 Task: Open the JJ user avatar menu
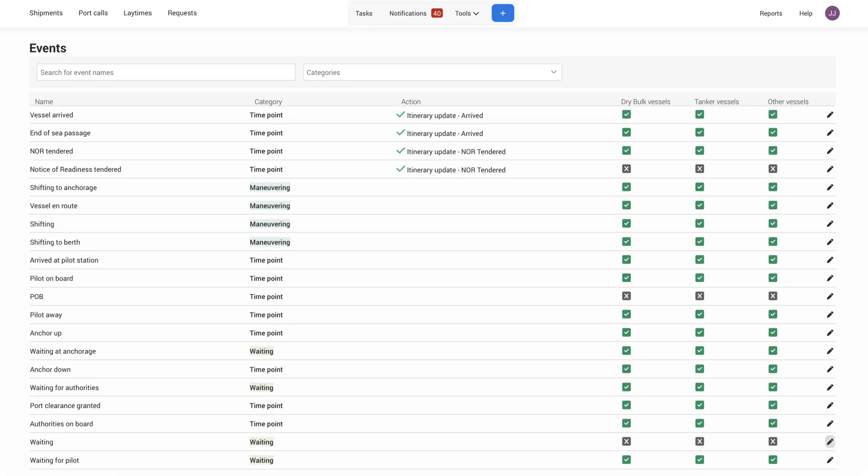(x=832, y=13)
